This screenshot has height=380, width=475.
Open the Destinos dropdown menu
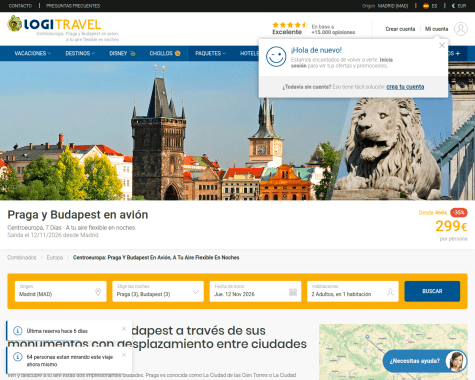80,53
